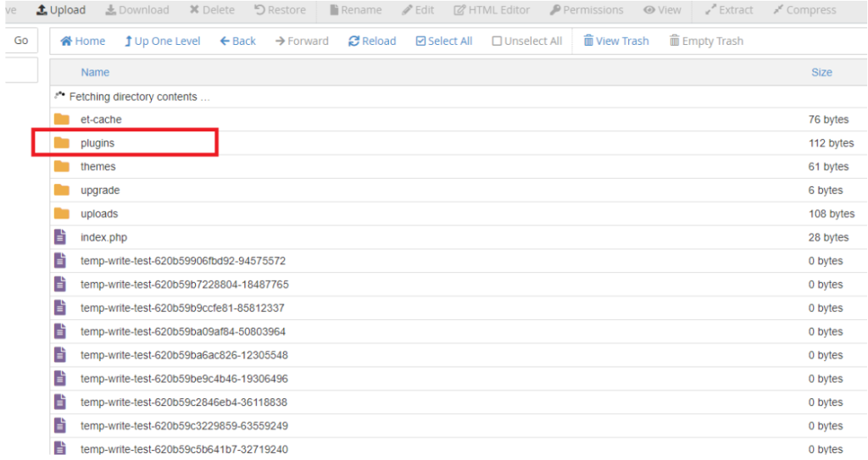Click file icon of temp-write-test-620b59b9ccfe81-85812337
The image size is (868, 460).
pyautogui.click(x=60, y=308)
